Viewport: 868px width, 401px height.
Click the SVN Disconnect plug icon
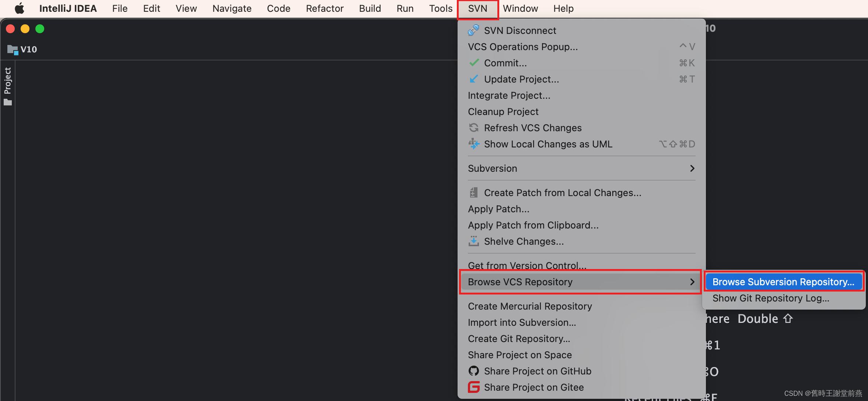coord(473,30)
